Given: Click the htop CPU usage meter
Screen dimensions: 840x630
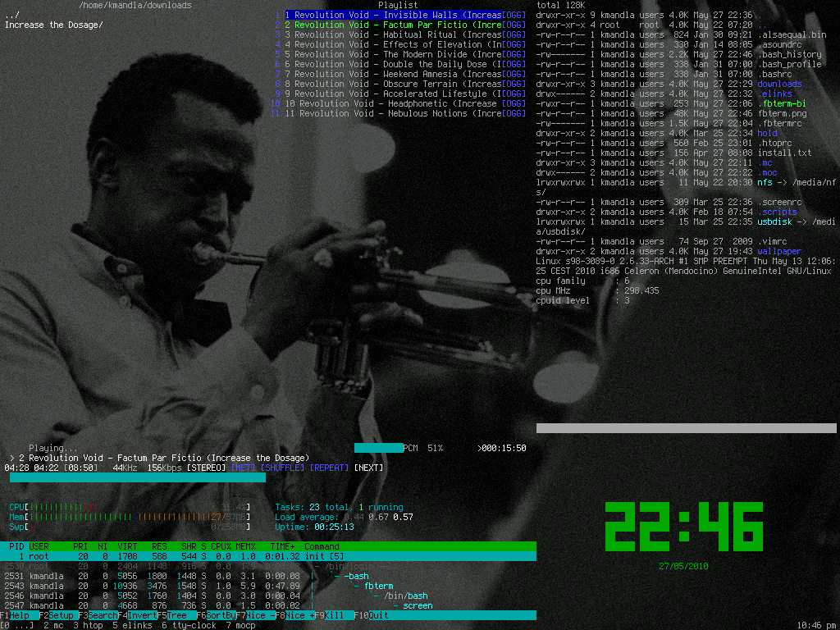Looking at the screenshot, I should tap(130, 507).
